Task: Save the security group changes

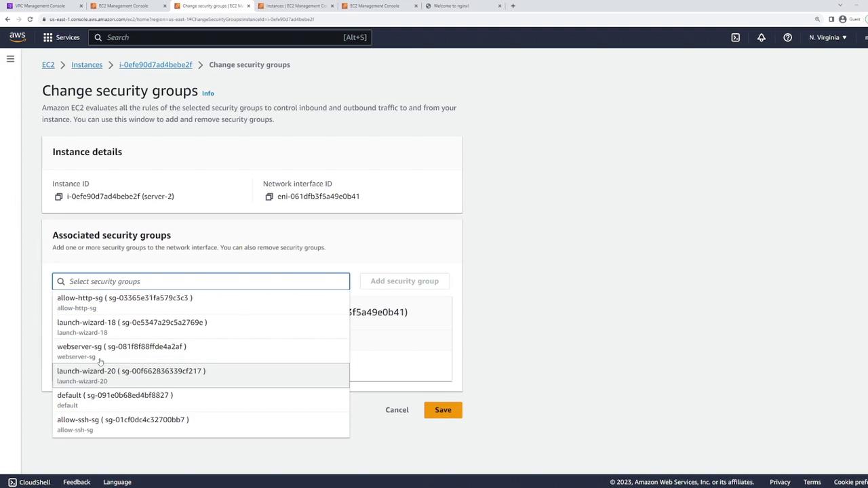Action: point(443,410)
